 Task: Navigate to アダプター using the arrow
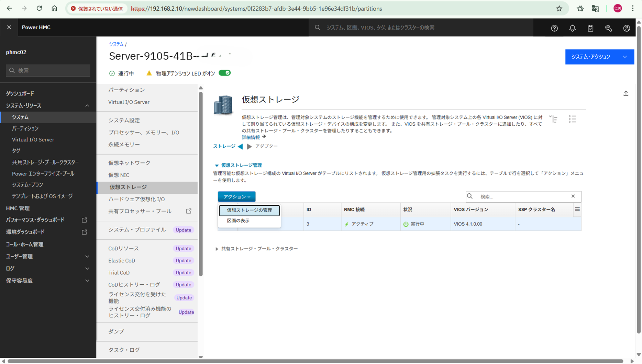(249, 146)
